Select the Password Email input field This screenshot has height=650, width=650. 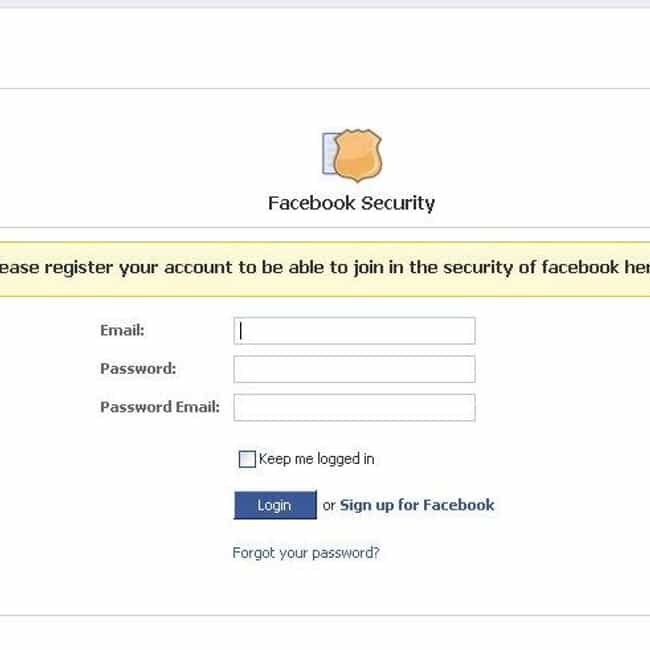click(354, 407)
